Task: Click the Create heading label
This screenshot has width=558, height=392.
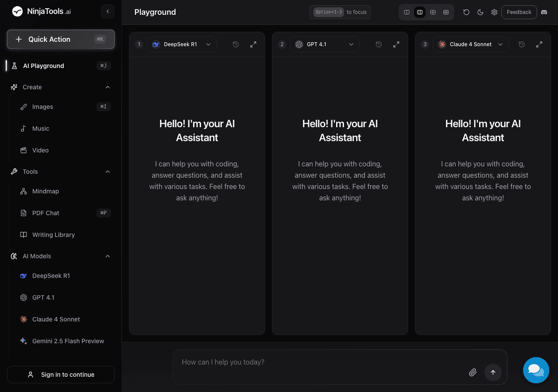Action: [32, 87]
